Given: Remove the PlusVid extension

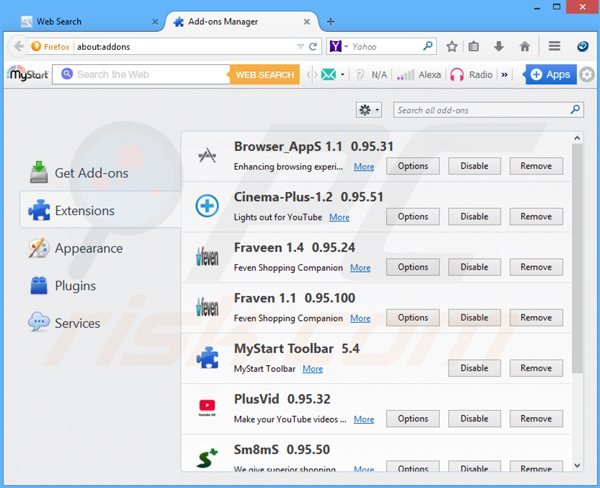Looking at the screenshot, I should coord(536,419).
